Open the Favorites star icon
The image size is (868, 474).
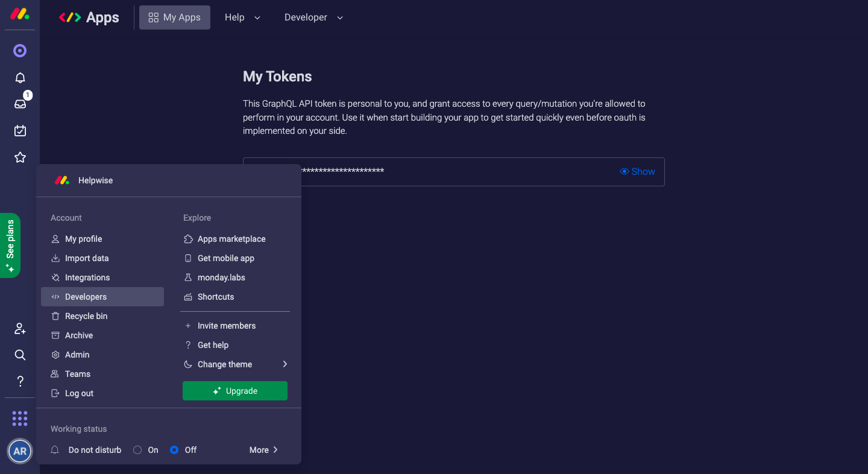tap(20, 157)
